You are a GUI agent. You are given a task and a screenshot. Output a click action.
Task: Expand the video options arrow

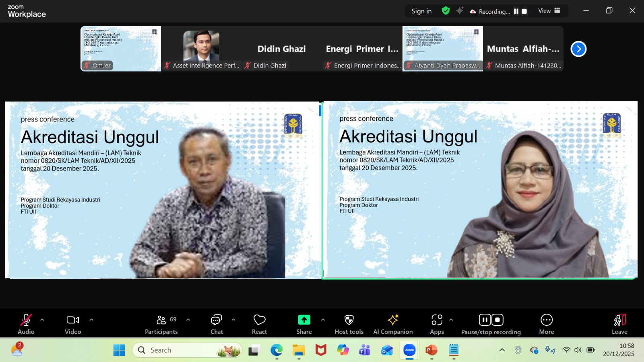click(91, 320)
